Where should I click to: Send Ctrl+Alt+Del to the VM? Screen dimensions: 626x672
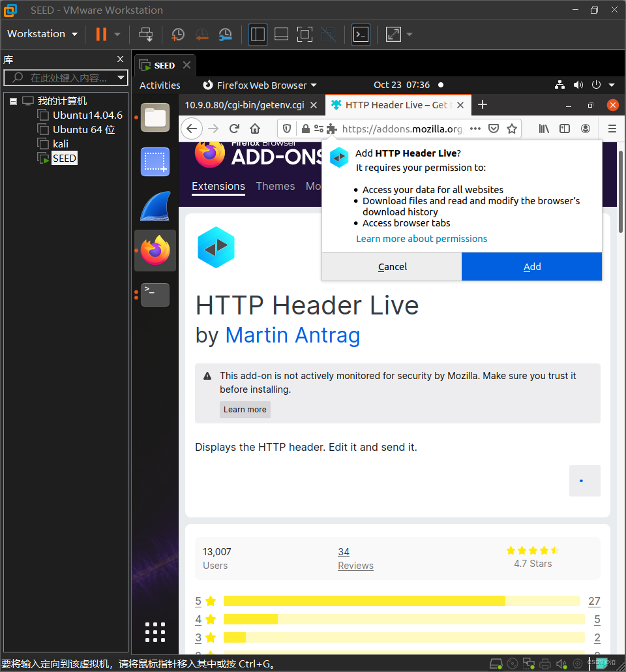tap(145, 35)
